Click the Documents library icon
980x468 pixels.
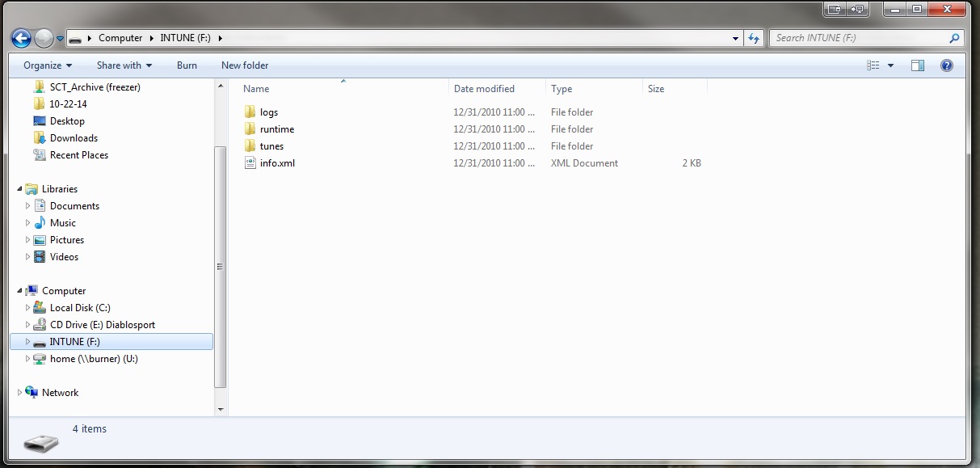40,206
